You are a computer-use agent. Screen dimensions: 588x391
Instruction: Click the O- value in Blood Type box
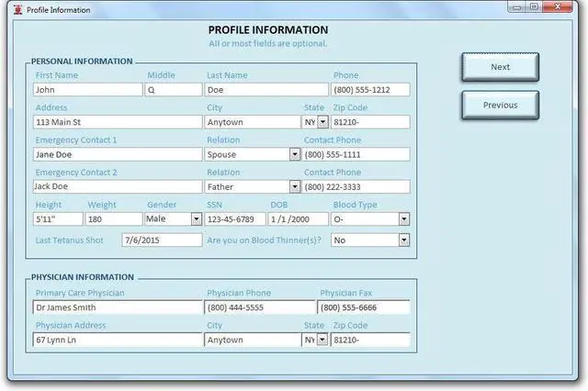tap(338, 219)
